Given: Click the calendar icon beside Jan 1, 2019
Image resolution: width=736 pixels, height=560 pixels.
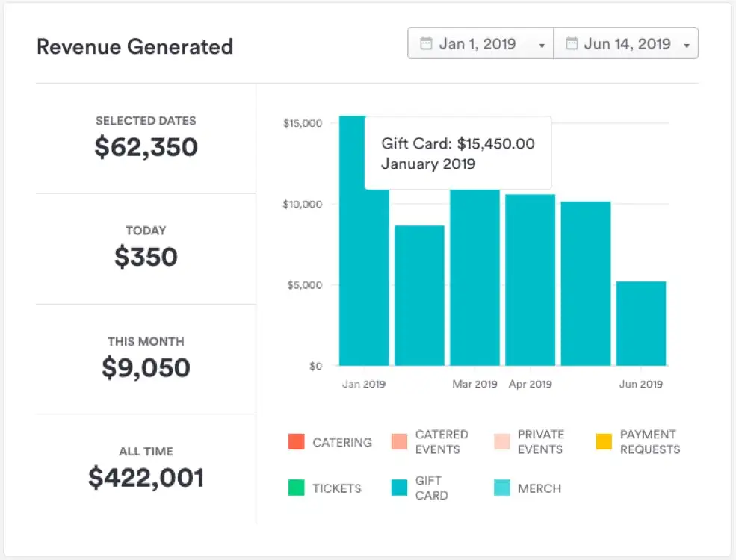Looking at the screenshot, I should tap(426, 43).
